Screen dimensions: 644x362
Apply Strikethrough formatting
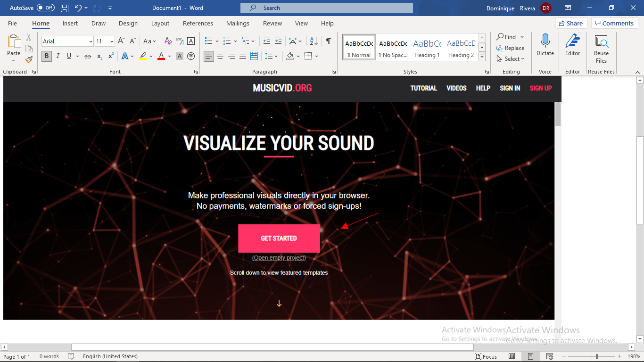tap(87, 56)
